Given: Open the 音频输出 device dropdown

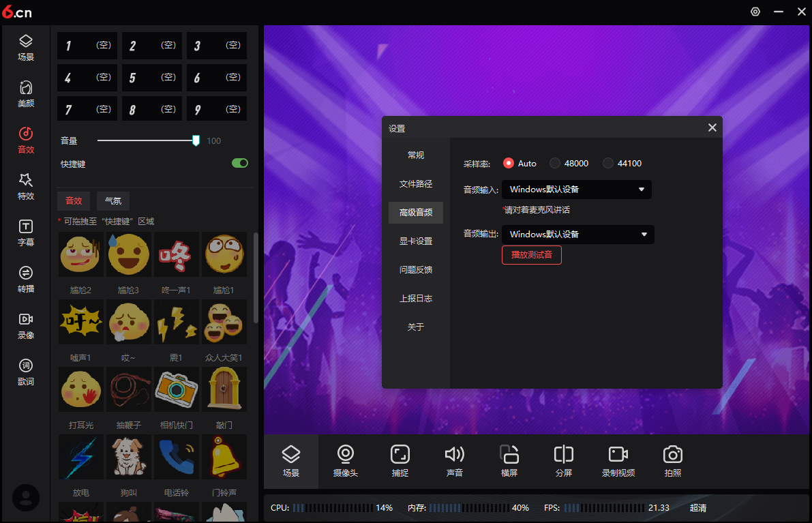Looking at the screenshot, I should [578, 235].
